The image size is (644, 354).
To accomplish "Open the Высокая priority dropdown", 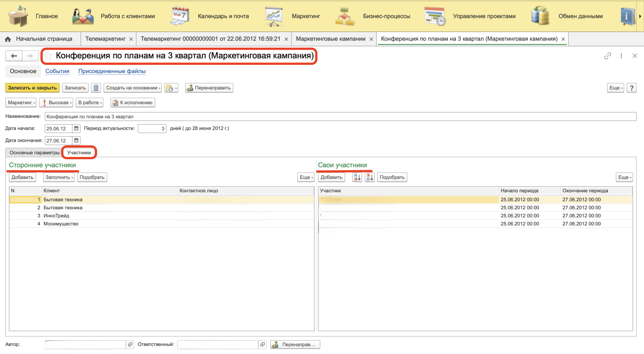I will pyautogui.click(x=56, y=103).
